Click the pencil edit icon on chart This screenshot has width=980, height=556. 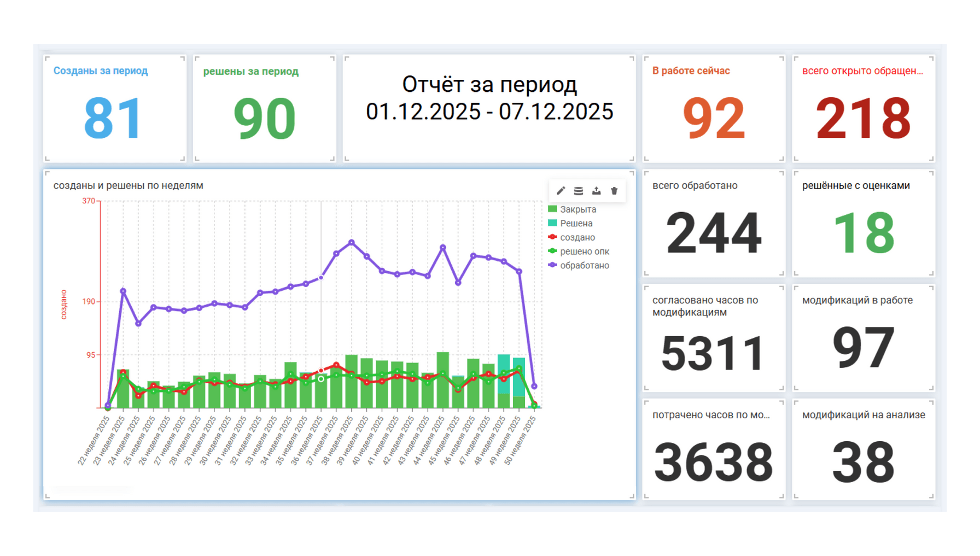561,191
